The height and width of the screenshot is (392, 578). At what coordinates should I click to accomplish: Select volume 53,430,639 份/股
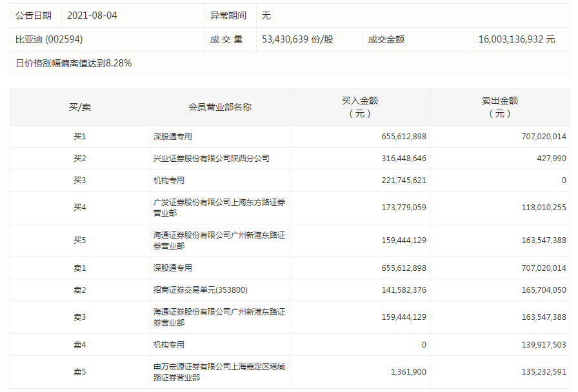tap(297, 39)
